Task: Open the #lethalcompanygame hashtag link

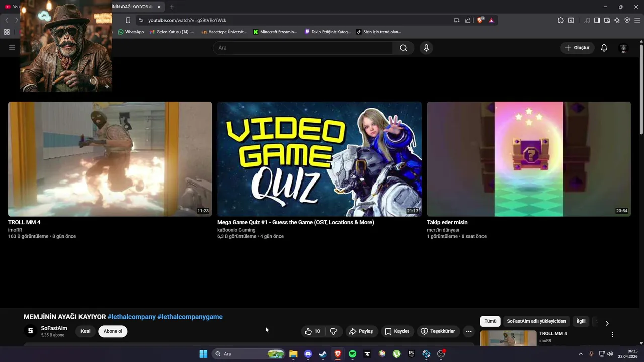Action: click(190, 317)
